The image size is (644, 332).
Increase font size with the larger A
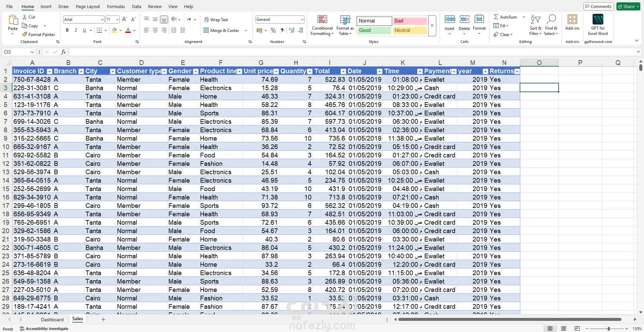(124, 20)
